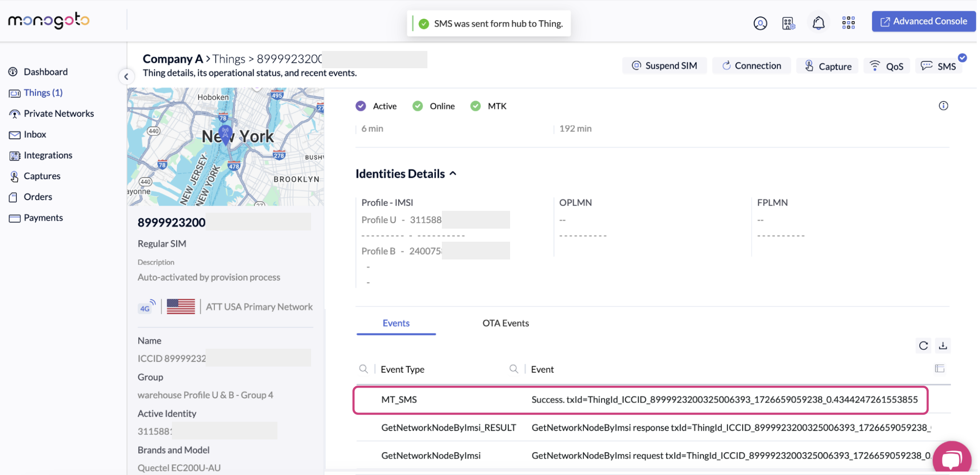The width and height of the screenshot is (980, 475).
Task: Download the events list
Action: 943,345
